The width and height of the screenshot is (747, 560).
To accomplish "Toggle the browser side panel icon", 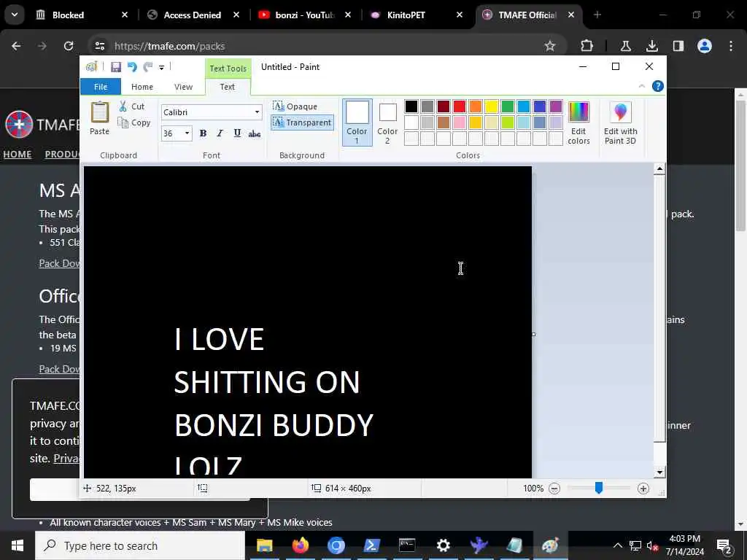I will click(x=678, y=46).
